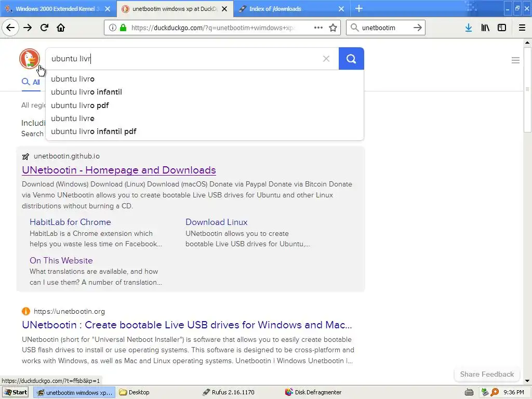Submit the Firefox search box arrow

point(418,28)
